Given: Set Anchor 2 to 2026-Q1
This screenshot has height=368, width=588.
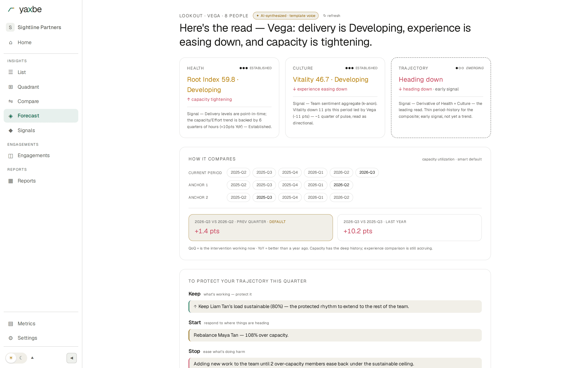Looking at the screenshot, I should (315, 197).
